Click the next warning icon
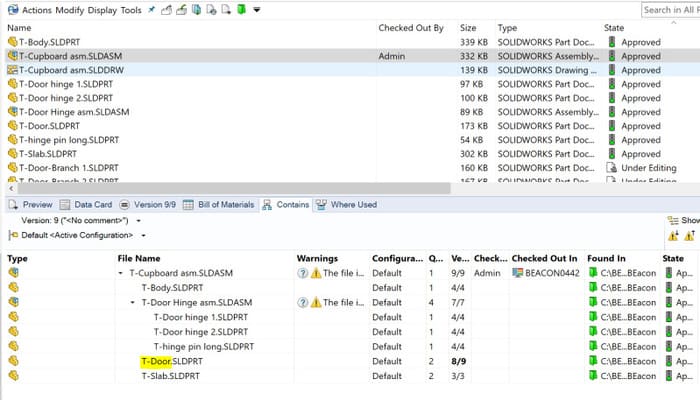Image resolution: width=700 pixels, height=400 pixels. click(x=673, y=236)
